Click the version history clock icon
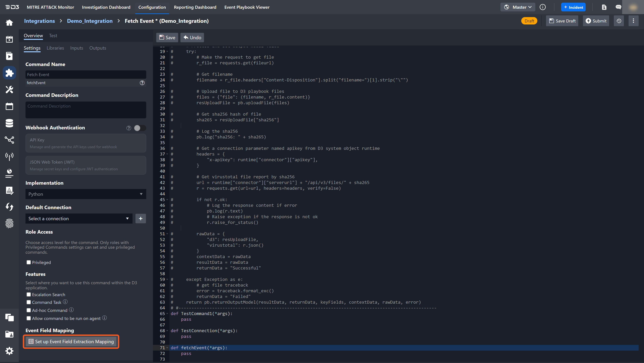 pyautogui.click(x=619, y=21)
